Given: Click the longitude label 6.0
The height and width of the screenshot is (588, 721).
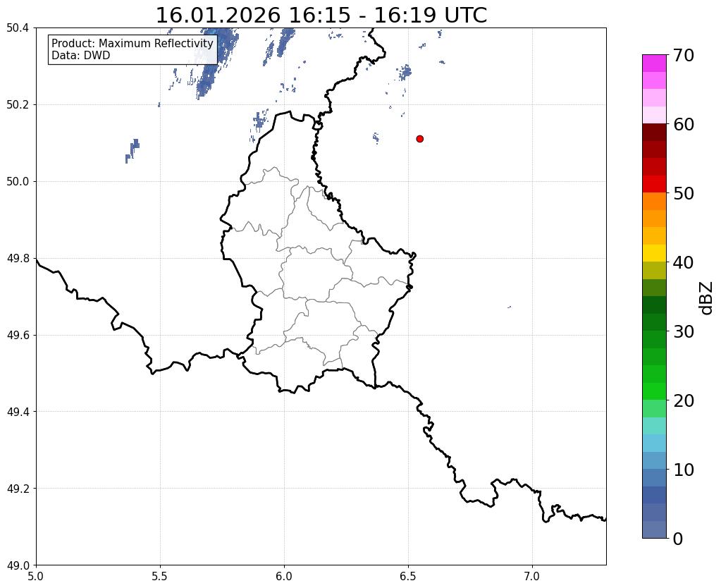Looking at the screenshot, I should (x=284, y=577).
